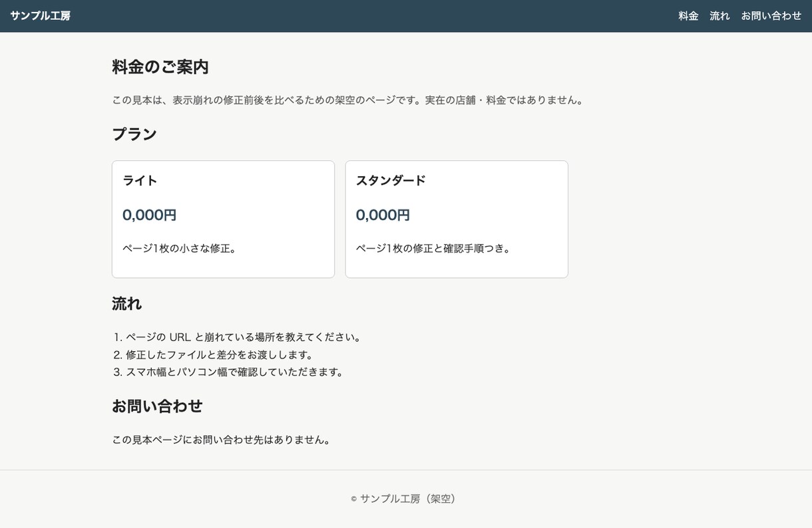Select the スタンダード plan title
Image resolution: width=812 pixels, height=528 pixels.
click(391, 180)
